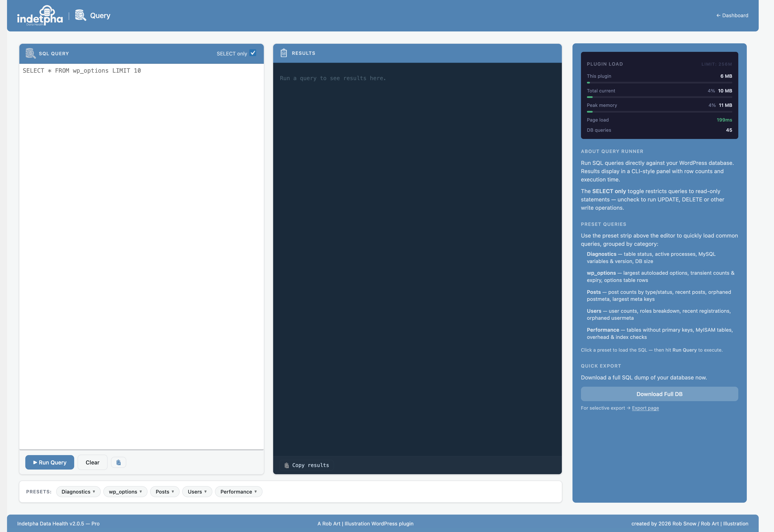Screen dimensions: 774x532
Task: Expand the Posts preset dropdown
Action: (x=165, y=492)
